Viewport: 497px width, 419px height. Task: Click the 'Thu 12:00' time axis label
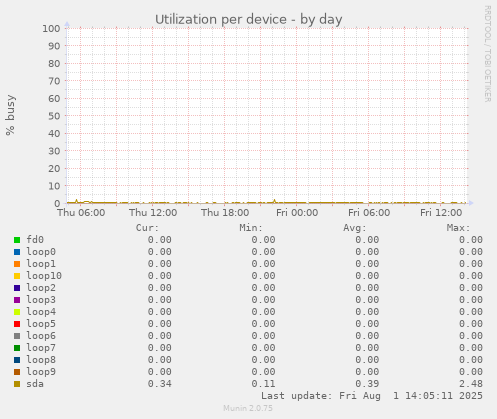click(x=153, y=213)
